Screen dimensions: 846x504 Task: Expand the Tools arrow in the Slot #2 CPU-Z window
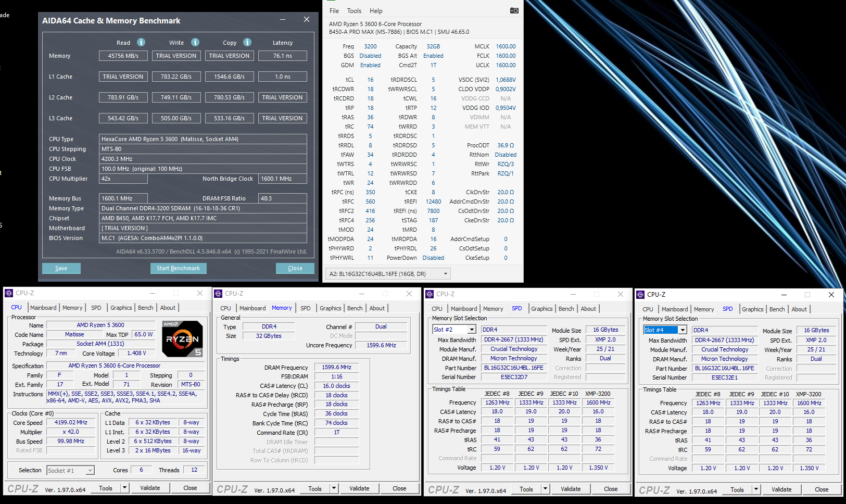(x=545, y=489)
